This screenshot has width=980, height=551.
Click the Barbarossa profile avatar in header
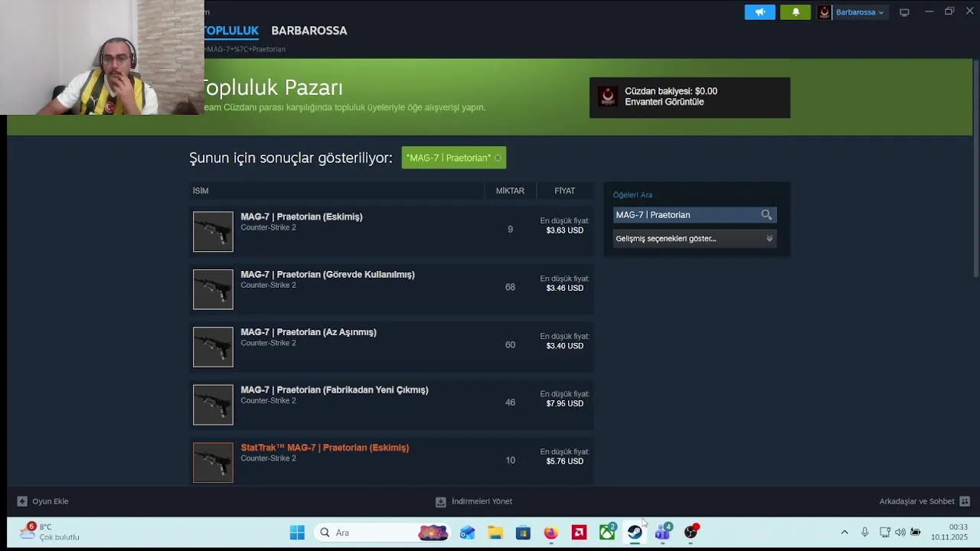tap(825, 12)
